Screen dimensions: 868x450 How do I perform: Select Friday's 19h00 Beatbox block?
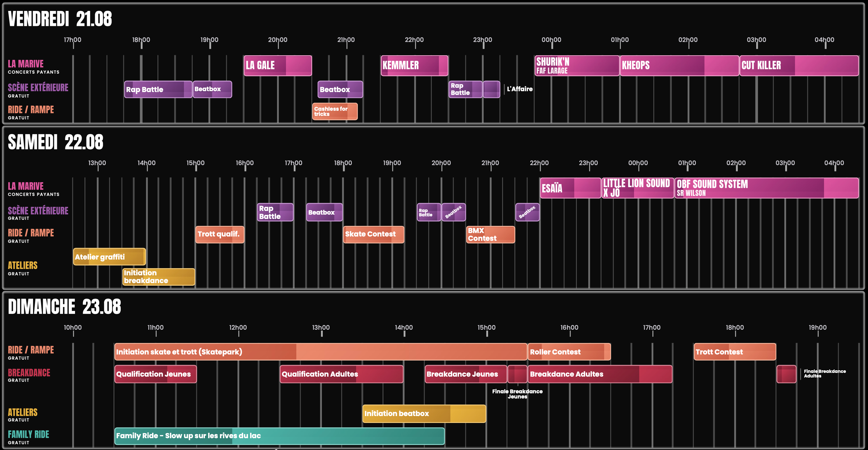(212, 89)
